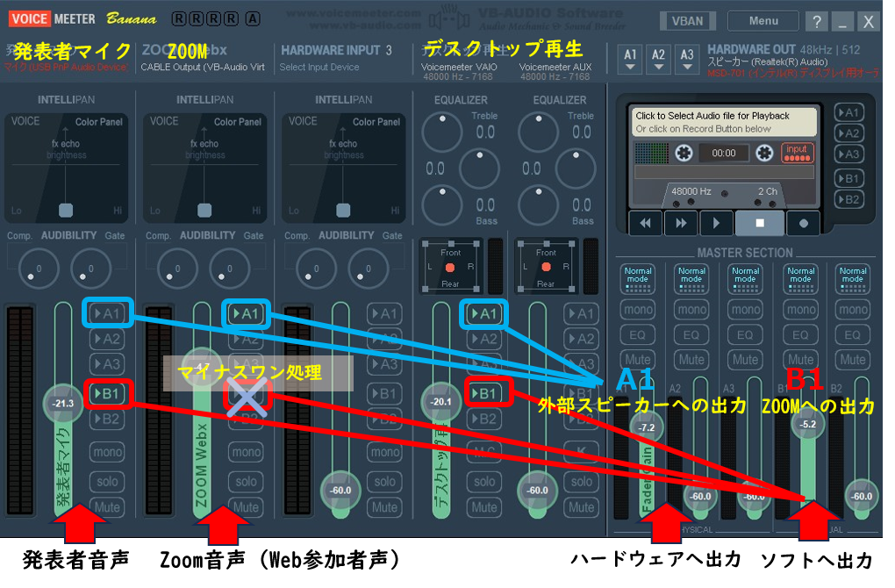Click the 発表者マイク fader knob at -21.3

63,404
